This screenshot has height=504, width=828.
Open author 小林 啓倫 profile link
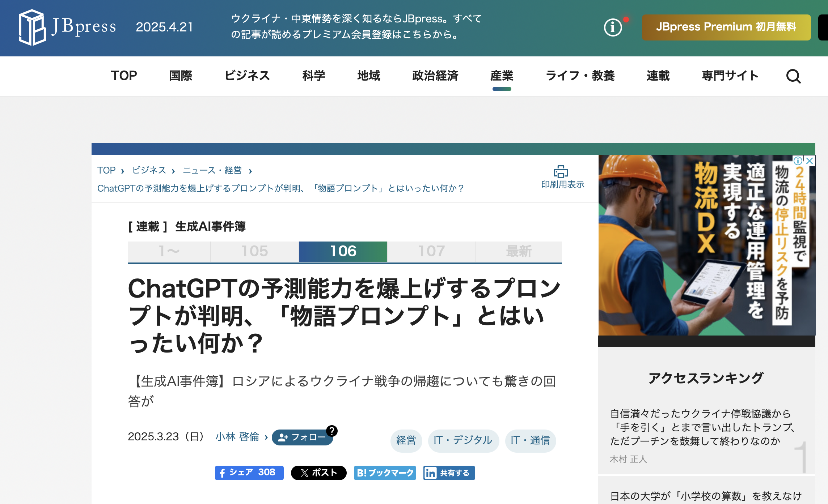(x=237, y=437)
